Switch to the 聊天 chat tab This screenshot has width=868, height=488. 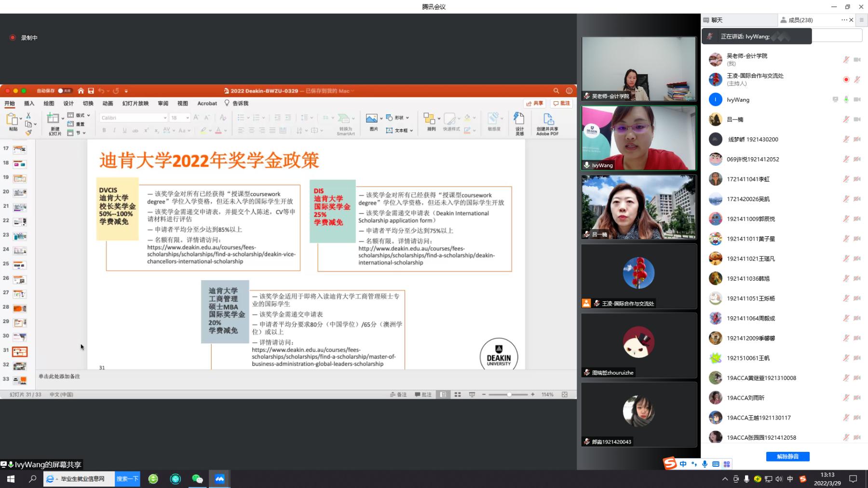(x=717, y=20)
